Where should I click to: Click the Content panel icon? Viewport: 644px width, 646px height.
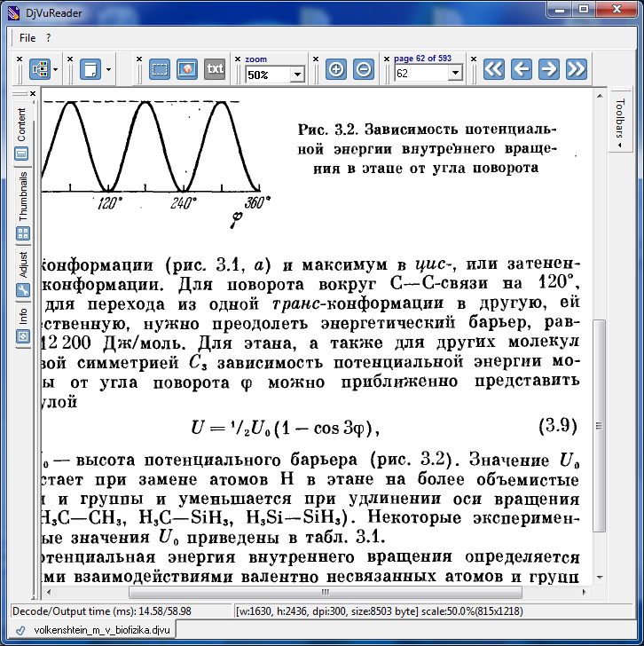(21, 154)
